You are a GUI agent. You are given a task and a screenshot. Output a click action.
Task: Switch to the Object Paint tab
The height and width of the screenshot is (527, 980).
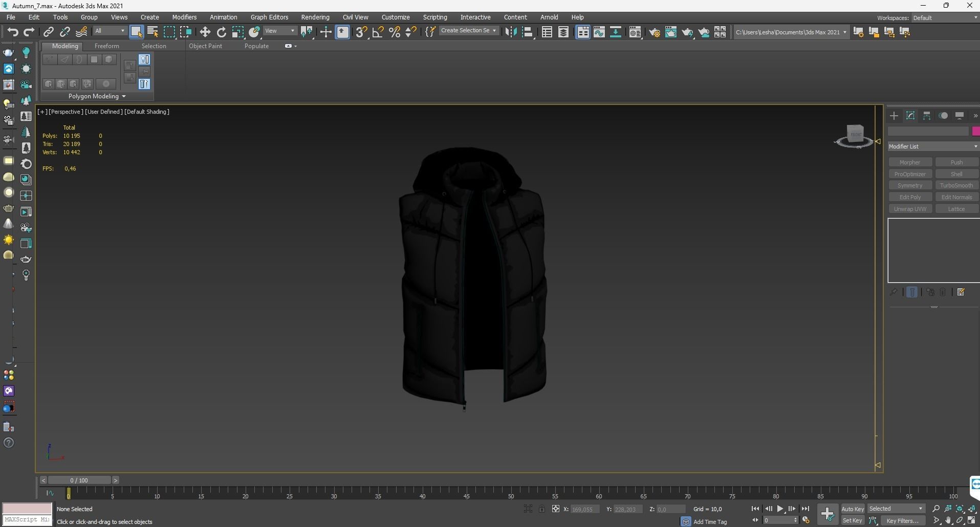tap(205, 46)
